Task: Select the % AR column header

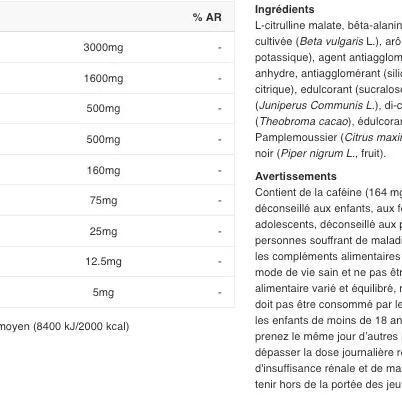Action: point(207,17)
